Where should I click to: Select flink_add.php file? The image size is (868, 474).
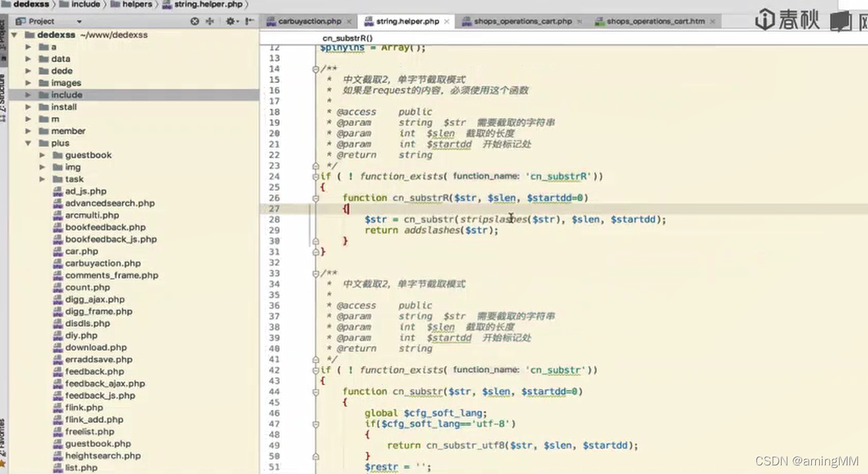[x=94, y=419]
